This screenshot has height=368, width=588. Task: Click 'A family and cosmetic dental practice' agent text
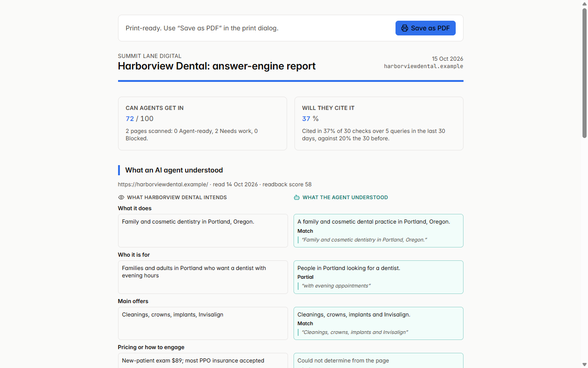(x=374, y=222)
